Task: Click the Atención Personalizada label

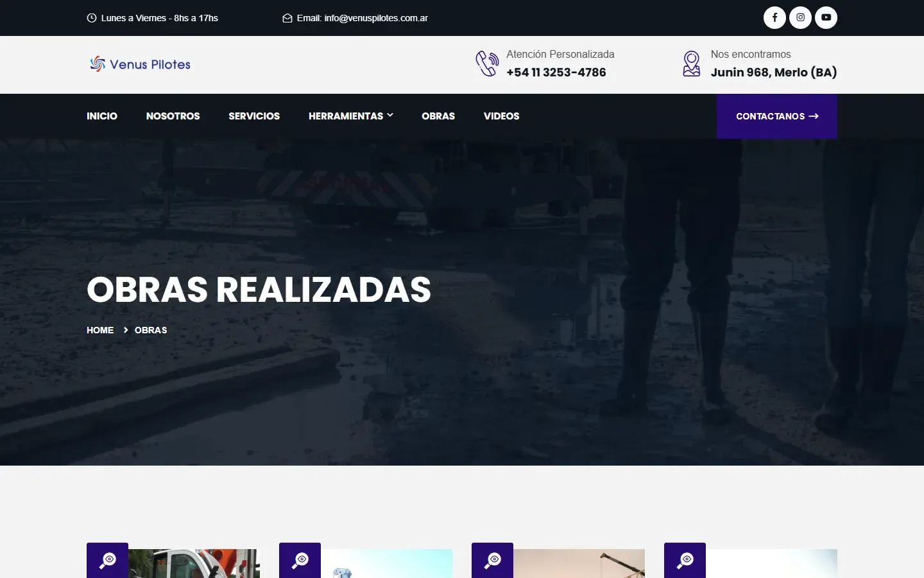Action: tap(560, 55)
